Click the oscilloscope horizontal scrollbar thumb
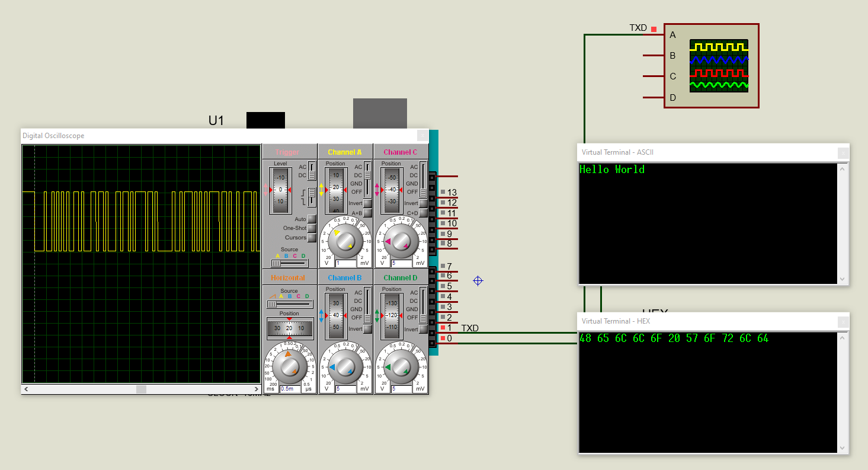The width and height of the screenshot is (868, 470). pyautogui.click(x=141, y=389)
